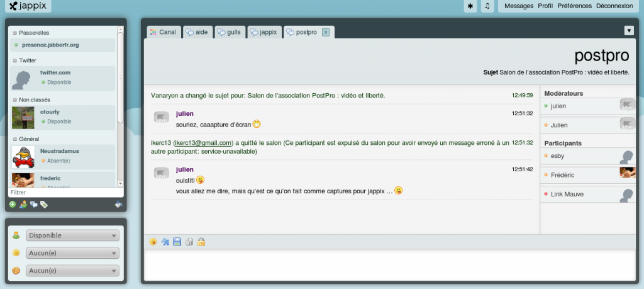Open the tab list arrow dropdown
Screen dimensions: 644x289
click(629, 30)
